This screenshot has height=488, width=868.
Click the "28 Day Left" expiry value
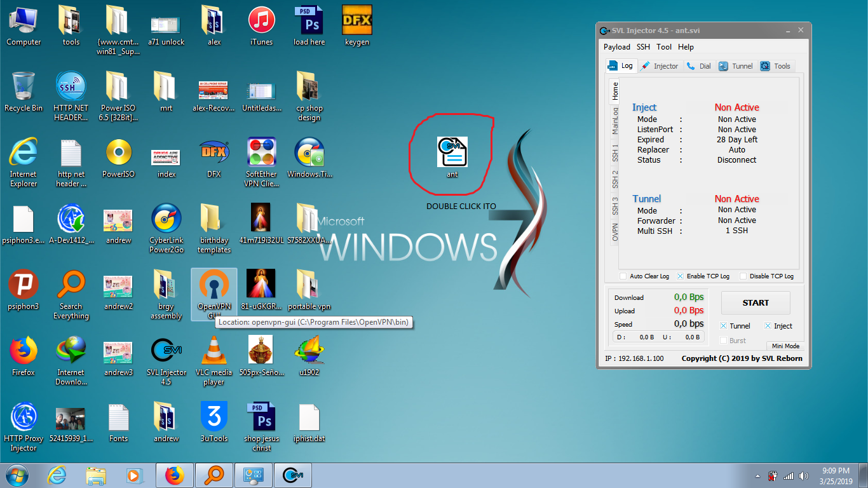click(x=737, y=140)
